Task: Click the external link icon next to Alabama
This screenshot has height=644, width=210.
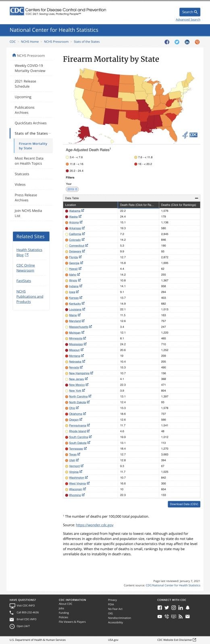Action: point(83,211)
